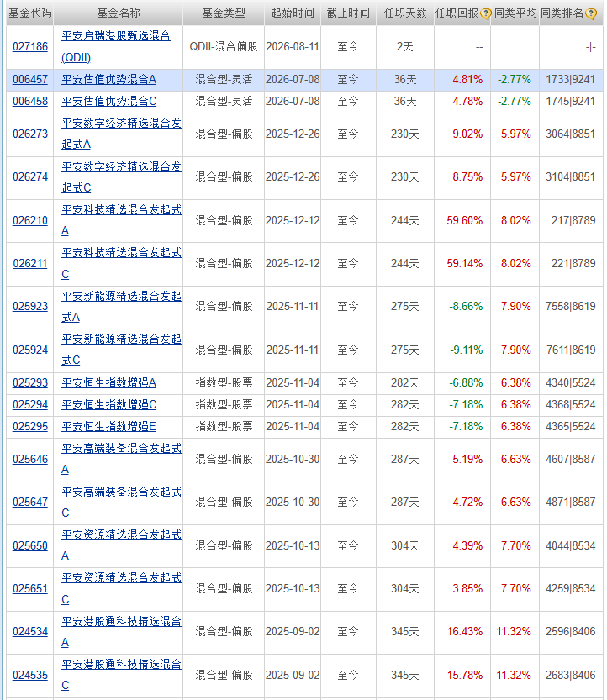Open 平安新能源精选混合发起式C link
Viewport: 607px width, 700px height.
tap(122, 350)
